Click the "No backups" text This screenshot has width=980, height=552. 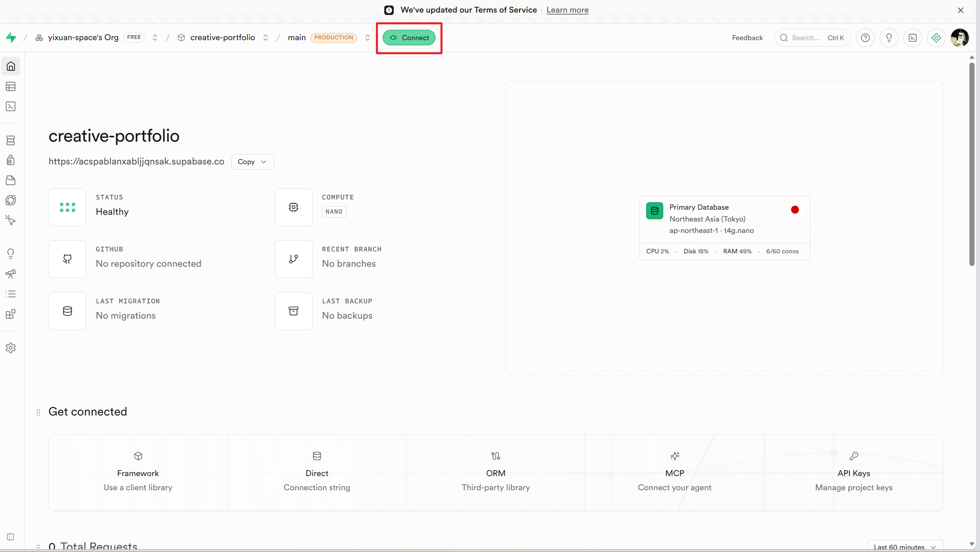pyautogui.click(x=347, y=316)
